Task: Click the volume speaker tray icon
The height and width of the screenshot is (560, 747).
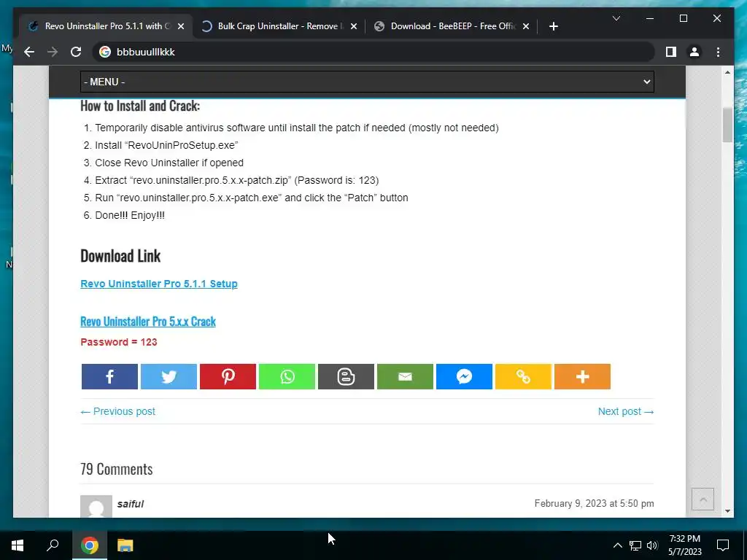Action: pyautogui.click(x=652, y=545)
